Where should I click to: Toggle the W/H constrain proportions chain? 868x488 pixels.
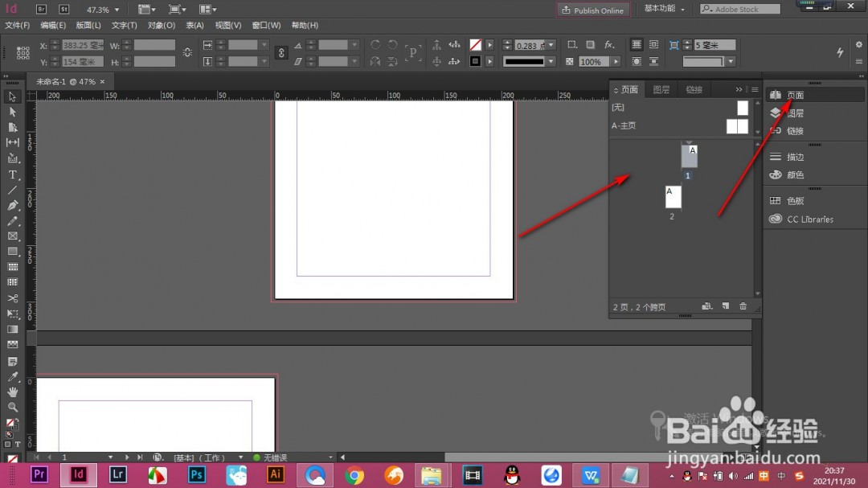click(x=187, y=53)
